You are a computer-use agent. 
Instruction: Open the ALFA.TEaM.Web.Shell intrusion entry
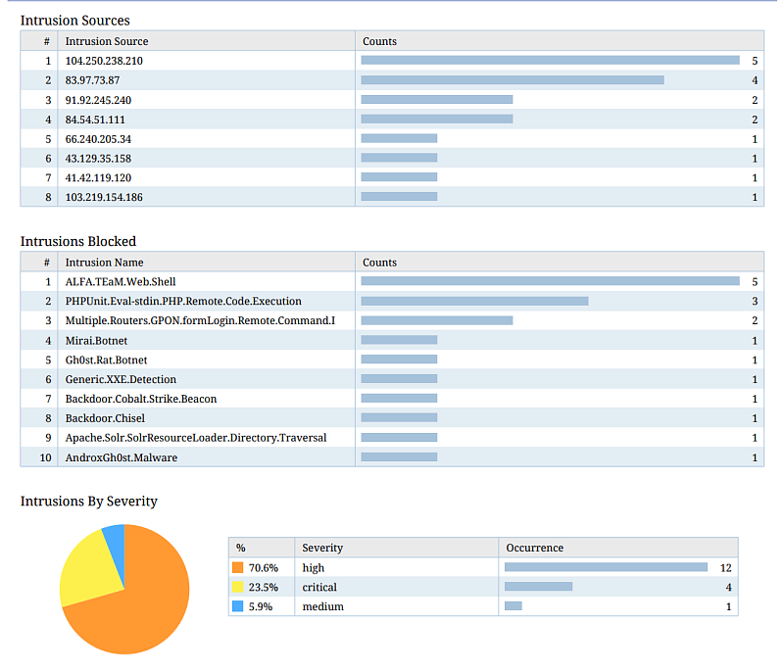[121, 282]
